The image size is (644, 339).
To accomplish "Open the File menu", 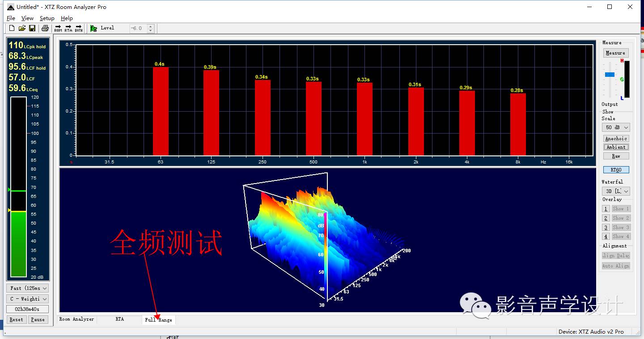I will [x=11, y=18].
